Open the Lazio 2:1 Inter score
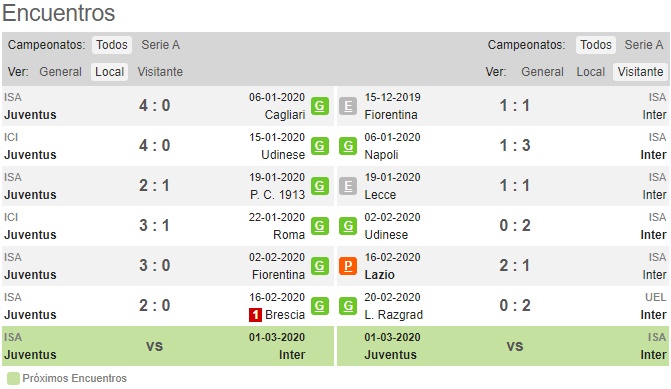The height and width of the screenshot is (389, 671). coord(515,266)
